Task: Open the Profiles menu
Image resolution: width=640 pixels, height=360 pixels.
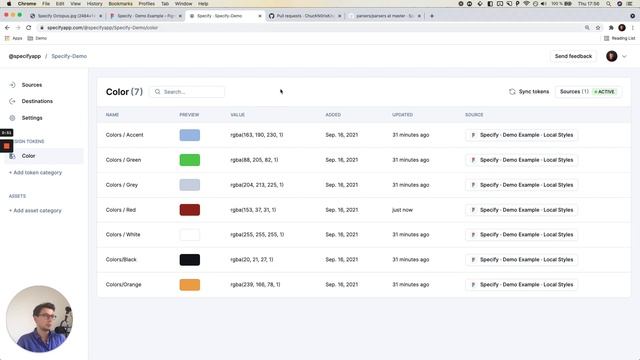Action: pyautogui.click(x=147, y=4)
